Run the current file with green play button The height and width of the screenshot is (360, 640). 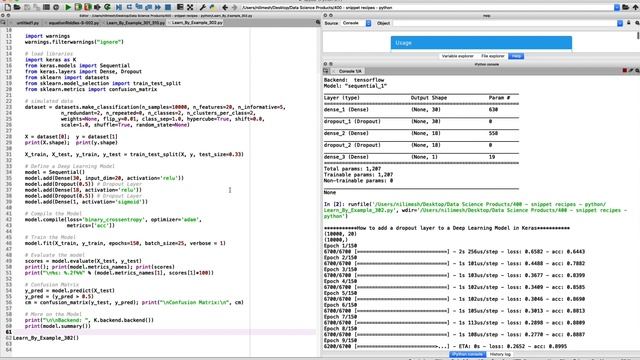[x=68, y=7]
